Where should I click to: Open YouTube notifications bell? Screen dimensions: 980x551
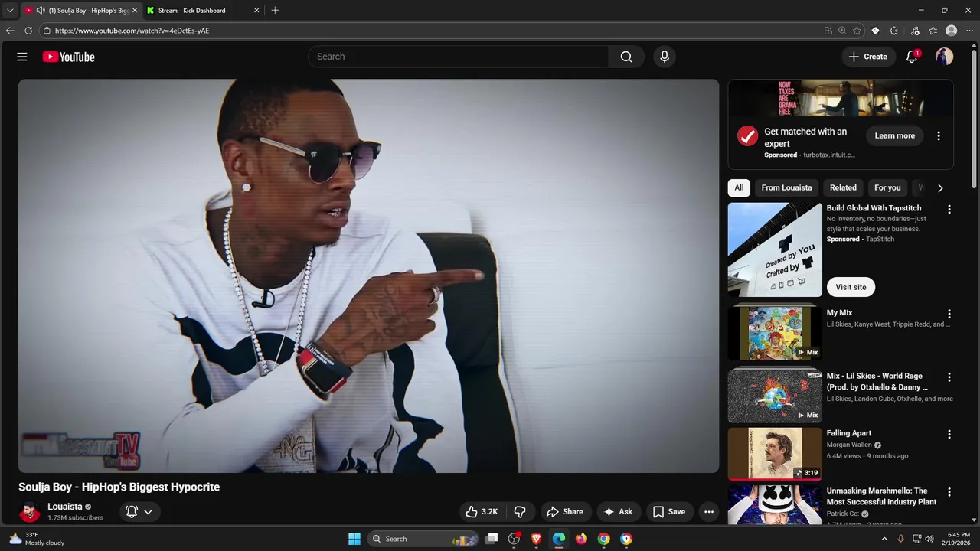(912, 57)
